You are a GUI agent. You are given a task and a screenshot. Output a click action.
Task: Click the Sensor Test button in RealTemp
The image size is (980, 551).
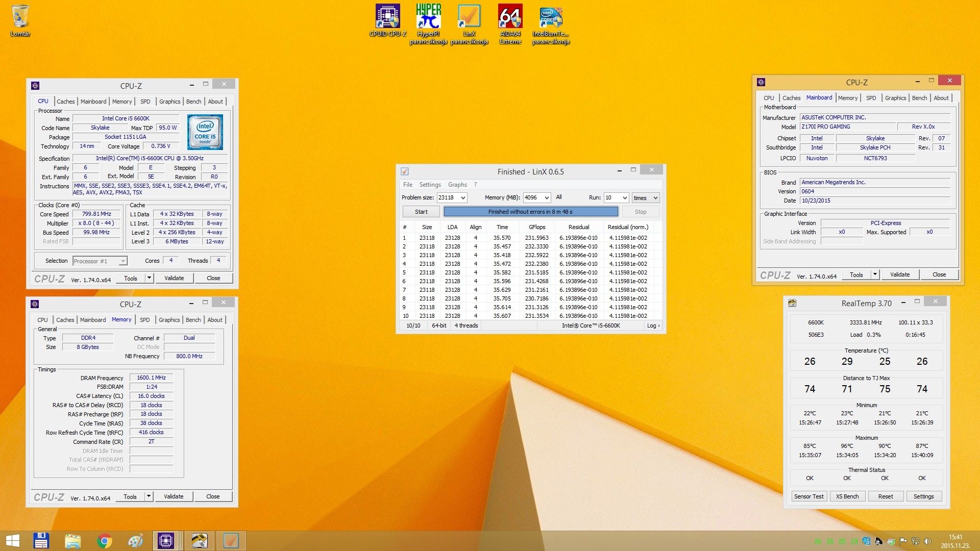coord(808,496)
